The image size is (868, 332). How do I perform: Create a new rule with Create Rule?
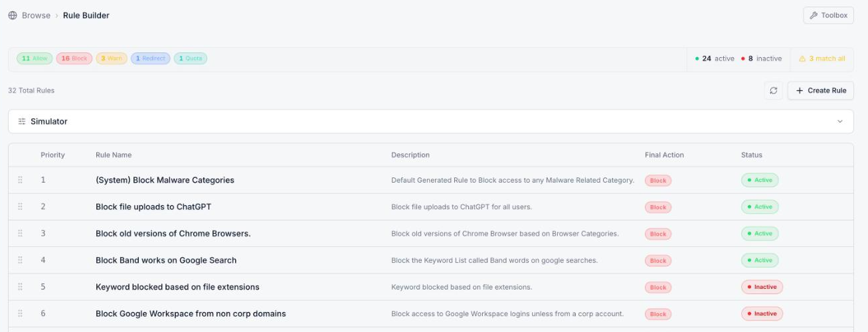[x=820, y=90]
